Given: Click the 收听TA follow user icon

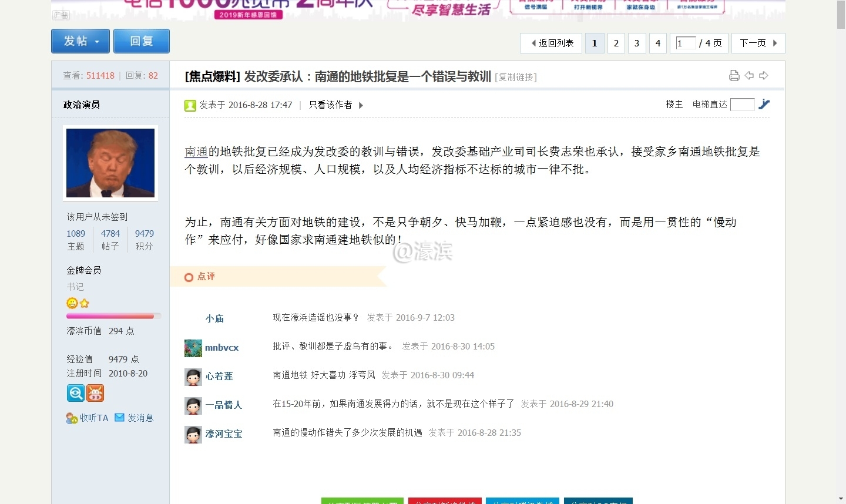Looking at the screenshot, I should tap(72, 418).
